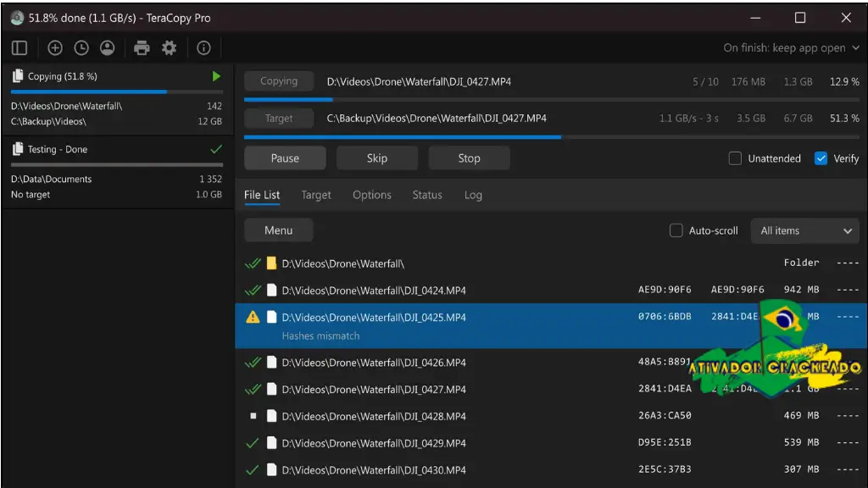Screen dimensions: 868x488
Task: Click source path D:\Data\Documents in sidebar
Action: (52, 179)
